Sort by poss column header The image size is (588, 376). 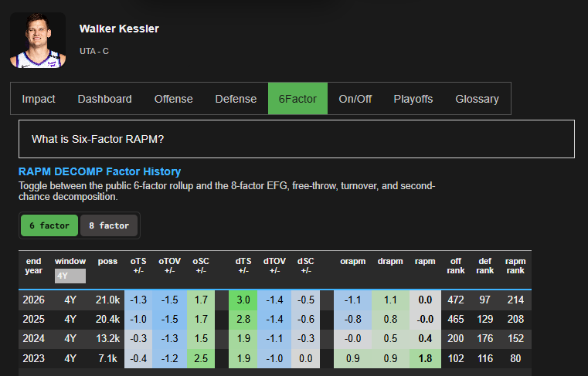coord(107,261)
